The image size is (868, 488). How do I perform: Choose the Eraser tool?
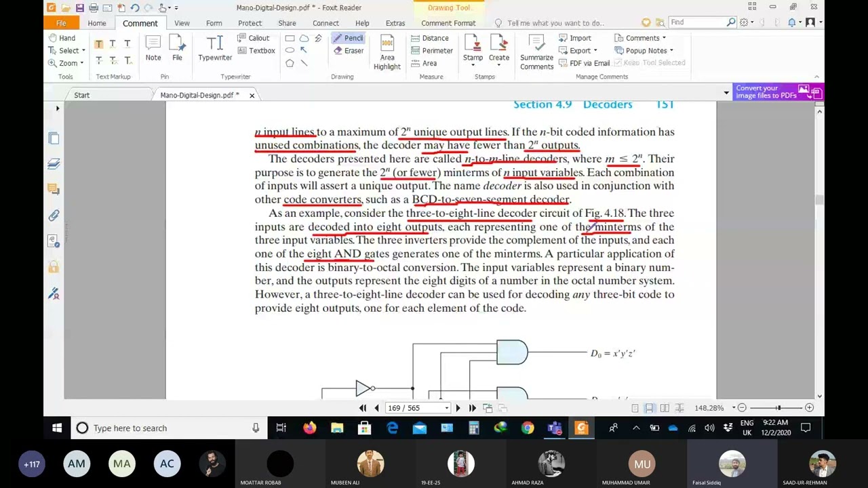[x=348, y=51]
